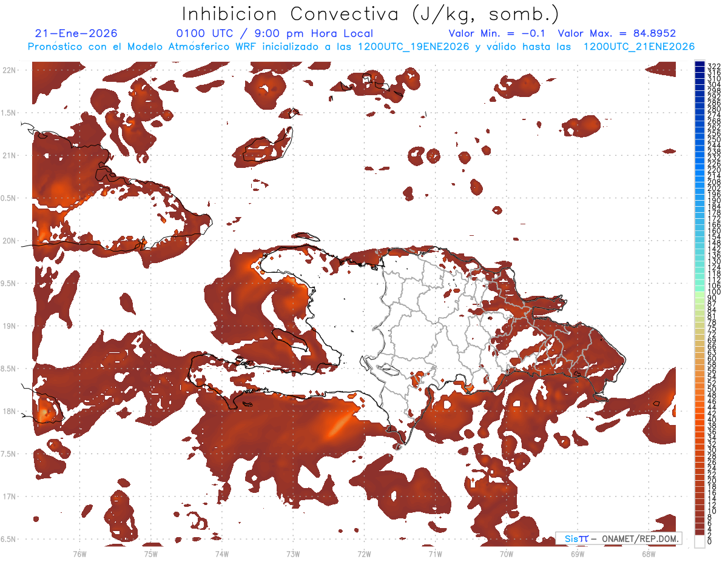The width and height of the screenshot is (728, 562).
Task: Click the '7.5N' latitude label
Action: tap(9, 454)
